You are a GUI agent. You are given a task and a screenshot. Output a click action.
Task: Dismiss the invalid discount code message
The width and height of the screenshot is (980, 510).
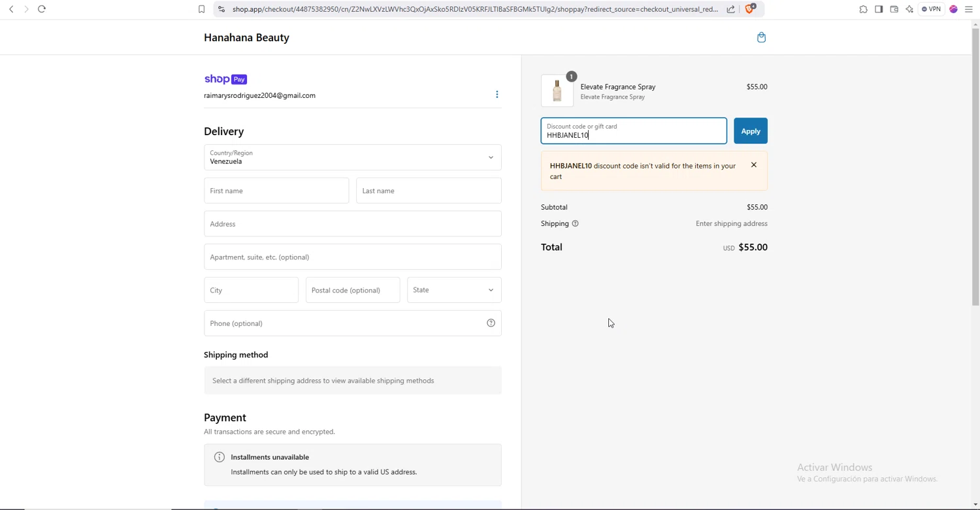click(x=753, y=165)
